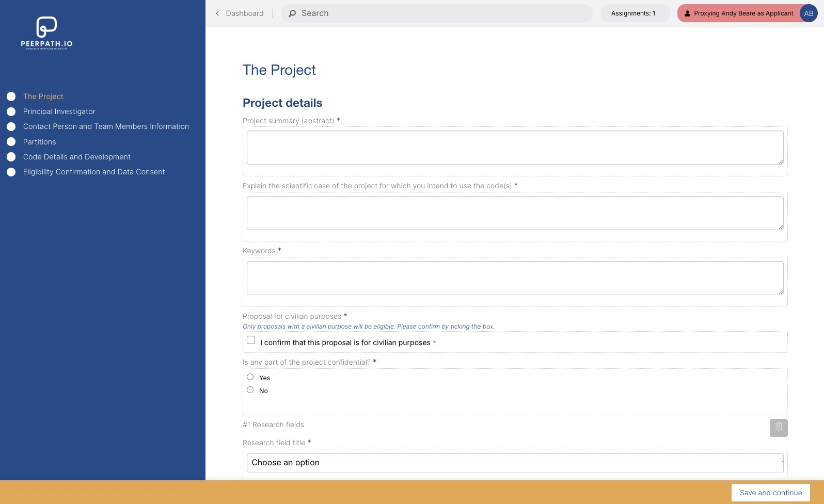This screenshot has width=824, height=504.
Task: Click the back chevron beside Dashboard
Action: [217, 13]
